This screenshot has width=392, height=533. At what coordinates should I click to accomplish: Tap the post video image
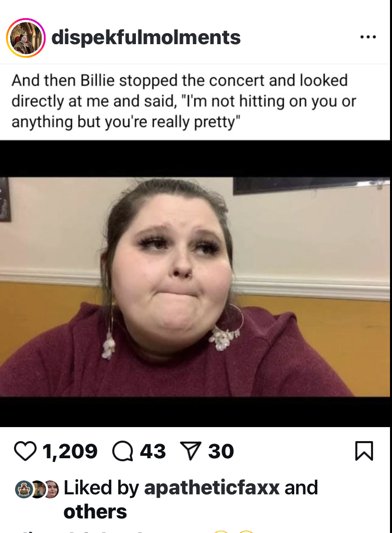point(195,287)
